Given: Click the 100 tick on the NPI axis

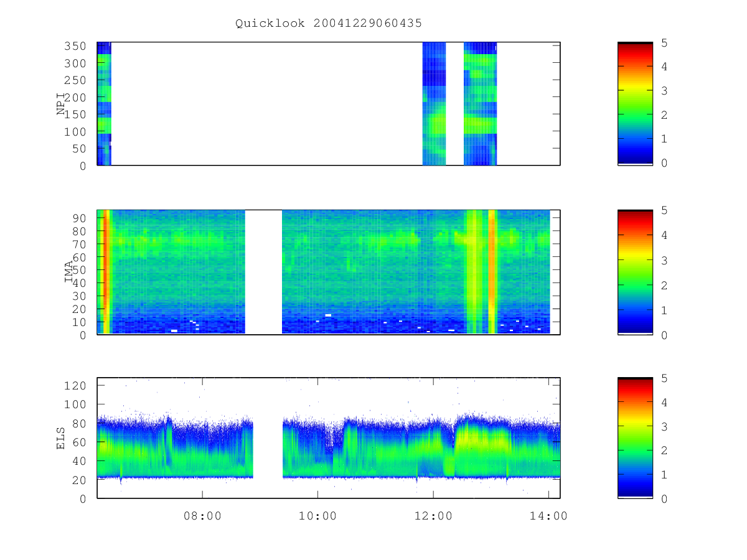Looking at the screenshot, I should point(75,132).
